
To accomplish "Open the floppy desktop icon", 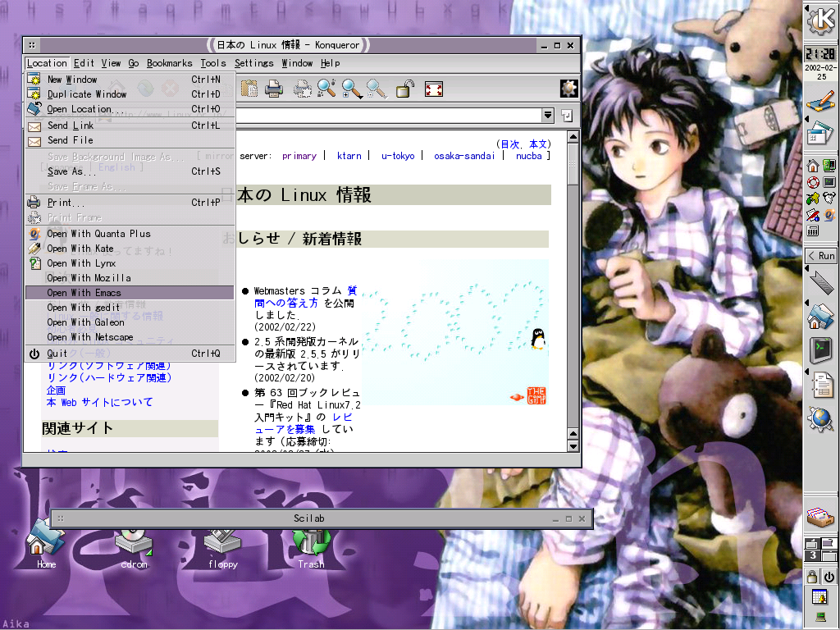I will tap(223, 546).
